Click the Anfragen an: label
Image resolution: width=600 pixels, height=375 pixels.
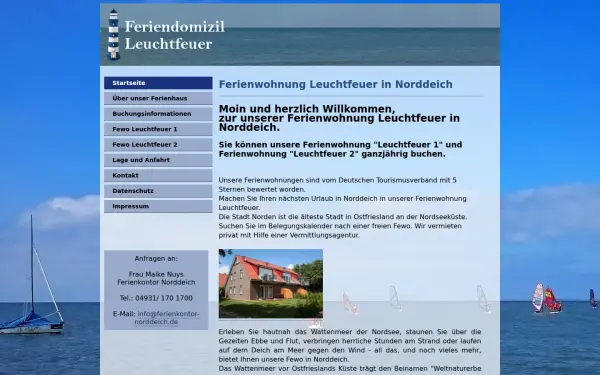tap(156, 259)
